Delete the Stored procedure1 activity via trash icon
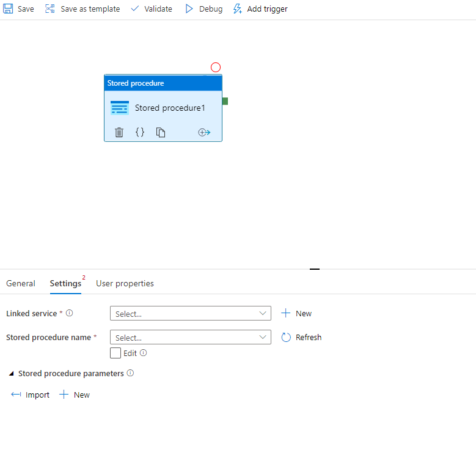 point(119,132)
